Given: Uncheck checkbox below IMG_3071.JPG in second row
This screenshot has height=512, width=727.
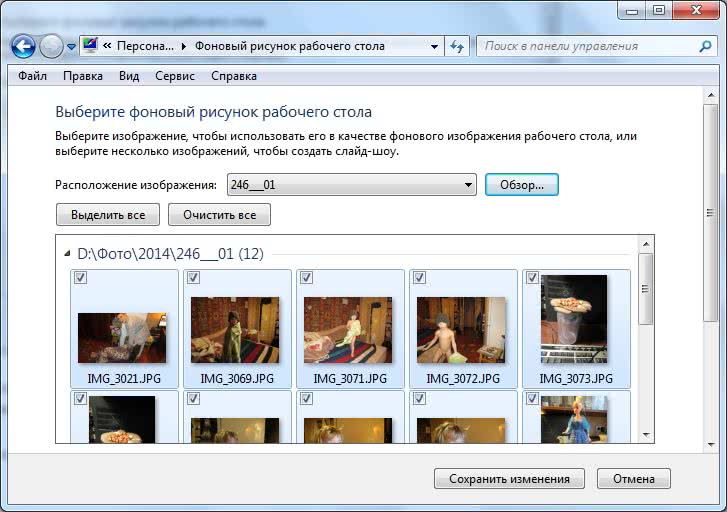Looking at the screenshot, I should click(x=306, y=398).
